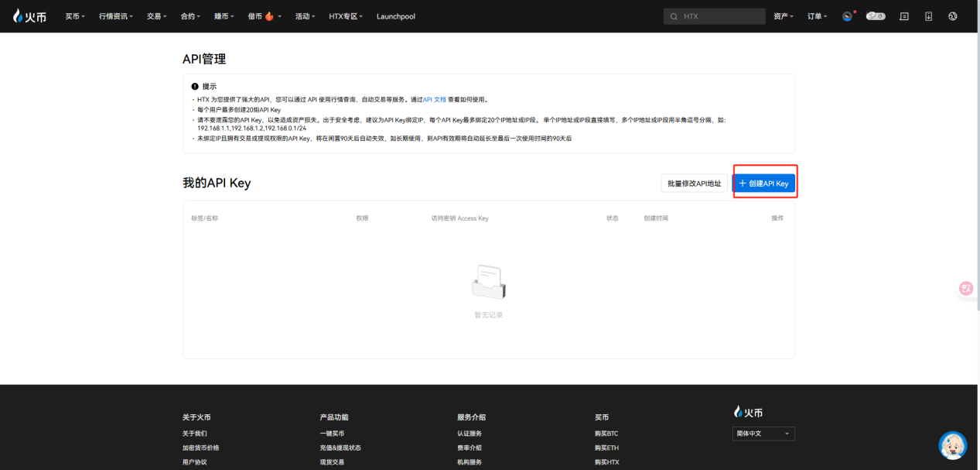Open the 购买BTC footer link

tap(607, 434)
